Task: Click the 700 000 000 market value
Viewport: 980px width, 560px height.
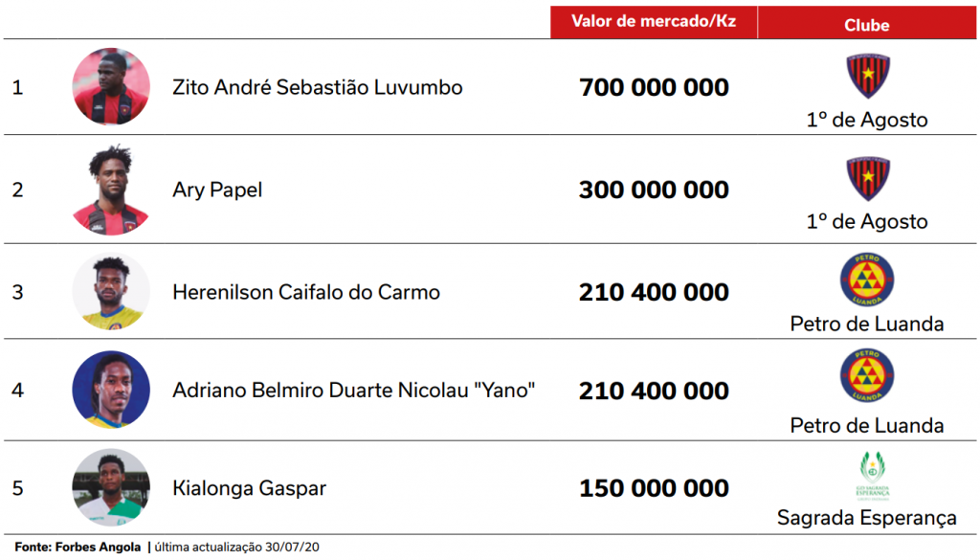Action: pos(654,89)
